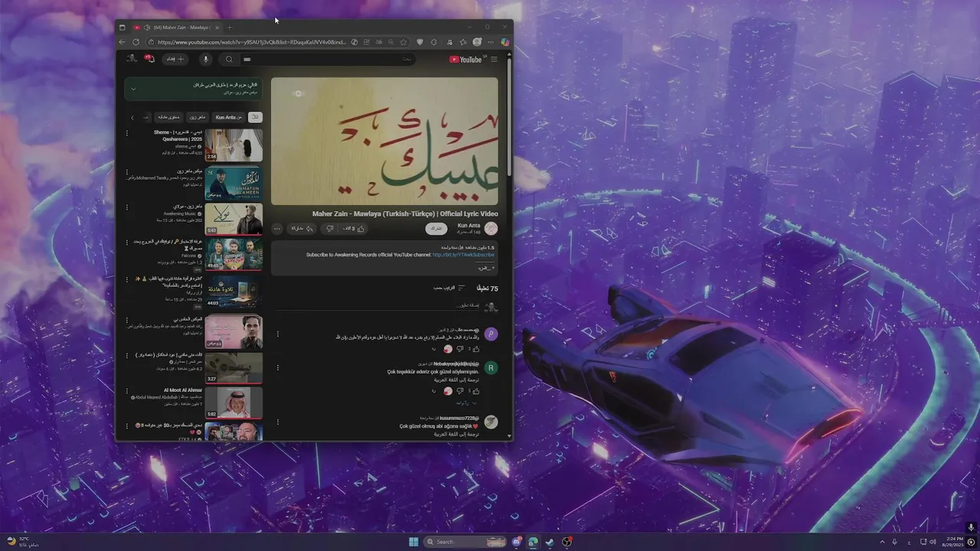Expand replies under Nebakyon's comment
The image size is (980, 551).
click(x=466, y=403)
